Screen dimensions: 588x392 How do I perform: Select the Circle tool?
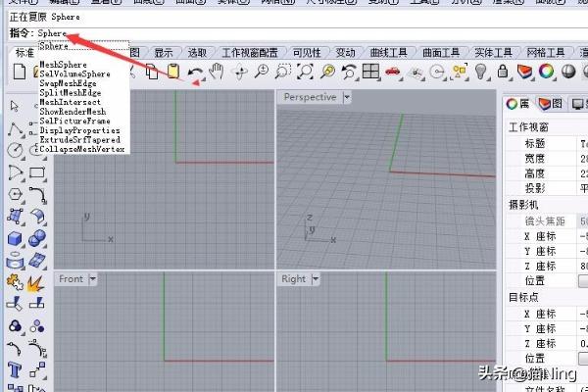click(15, 150)
